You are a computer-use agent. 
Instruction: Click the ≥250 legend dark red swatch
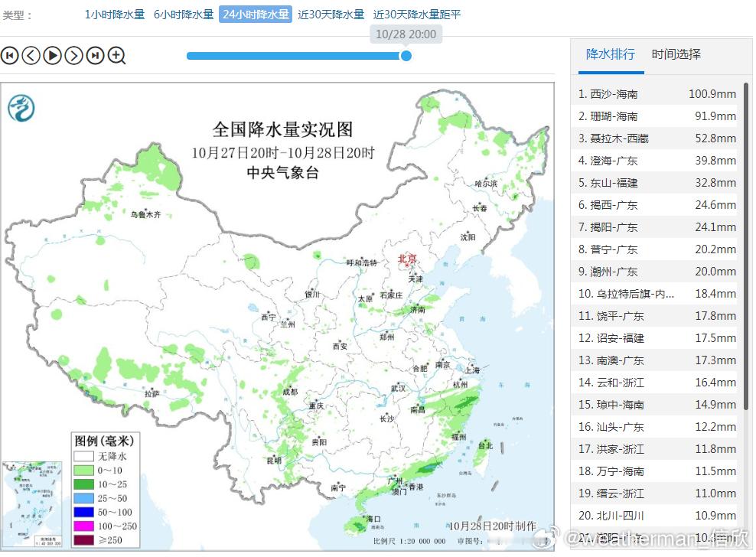(83, 540)
